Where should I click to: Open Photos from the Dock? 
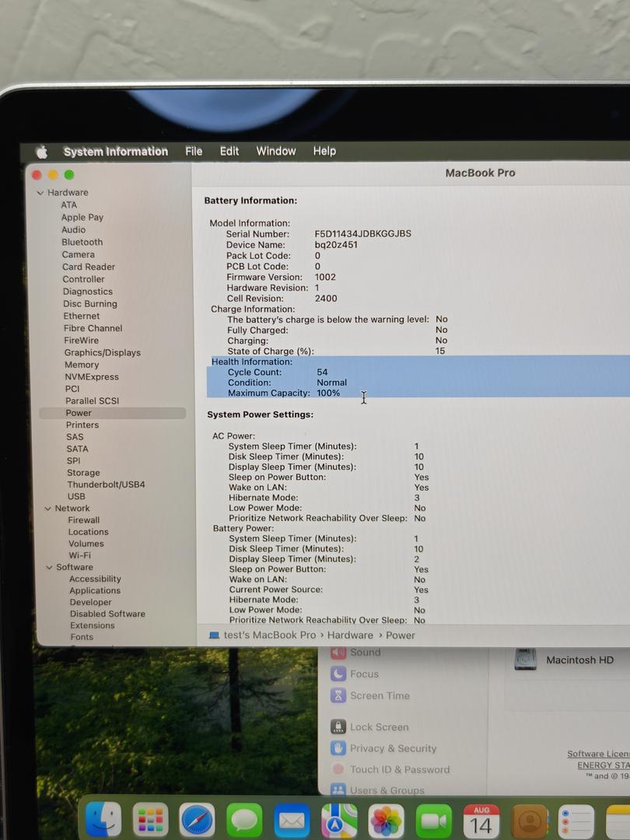(x=387, y=821)
